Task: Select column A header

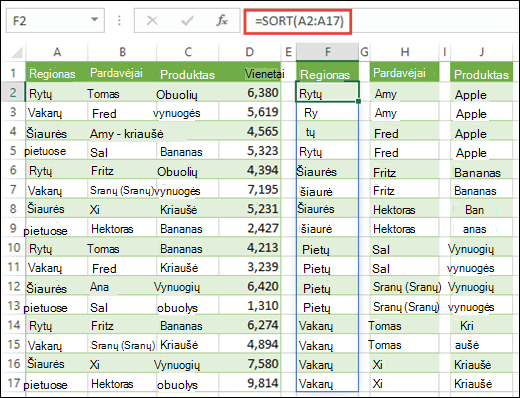Action: pos(57,52)
